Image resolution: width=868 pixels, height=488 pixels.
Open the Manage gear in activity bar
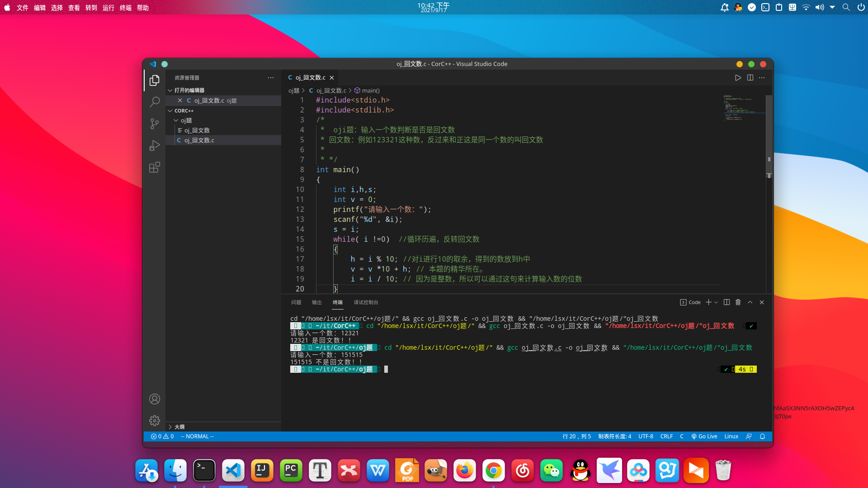[155, 421]
